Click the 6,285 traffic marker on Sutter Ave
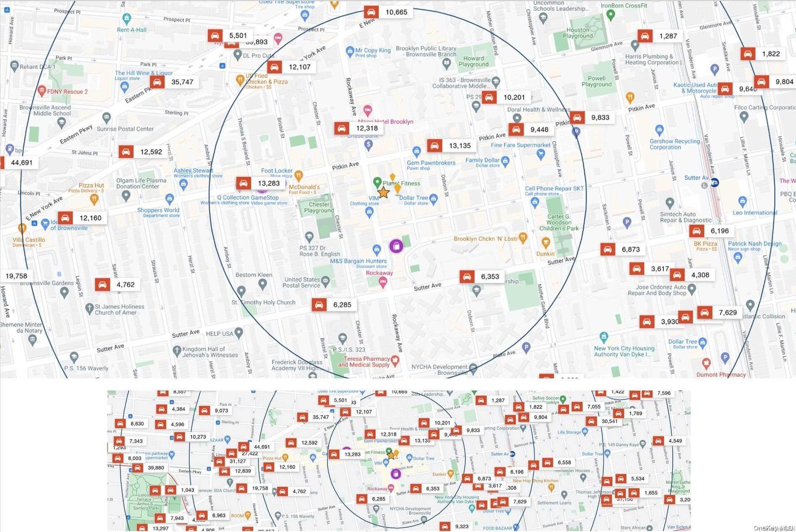 pyautogui.click(x=334, y=305)
